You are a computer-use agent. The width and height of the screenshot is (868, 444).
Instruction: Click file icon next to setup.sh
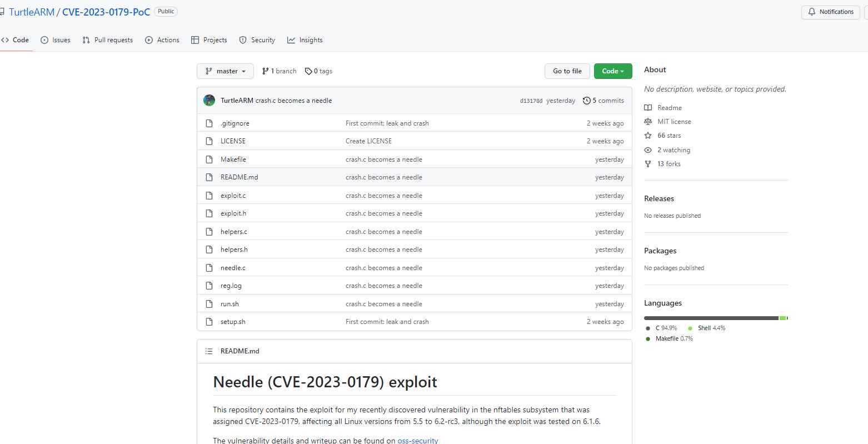pyautogui.click(x=209, y=322)
